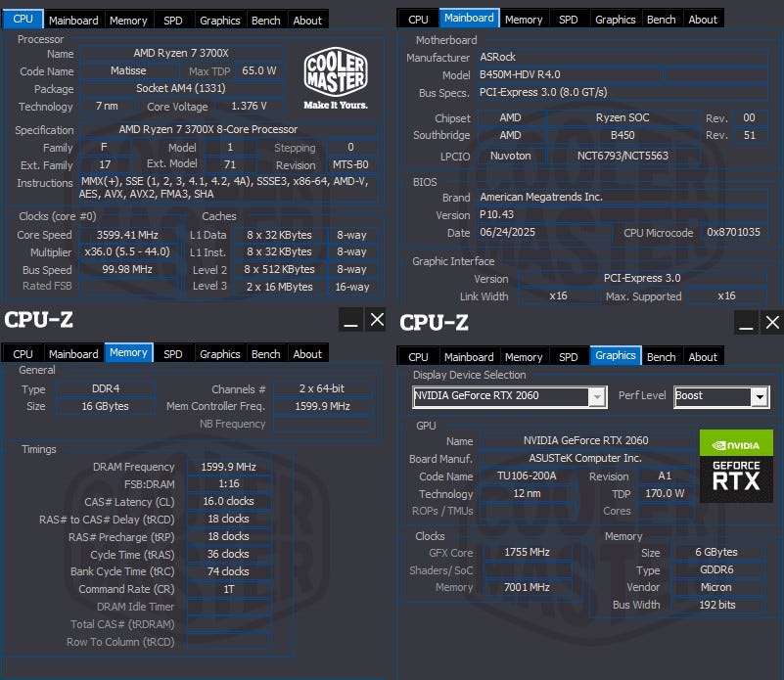This screenshot has width=784, height=680.
Task: Open About tab in Graphics window
Action: (703, 357)
